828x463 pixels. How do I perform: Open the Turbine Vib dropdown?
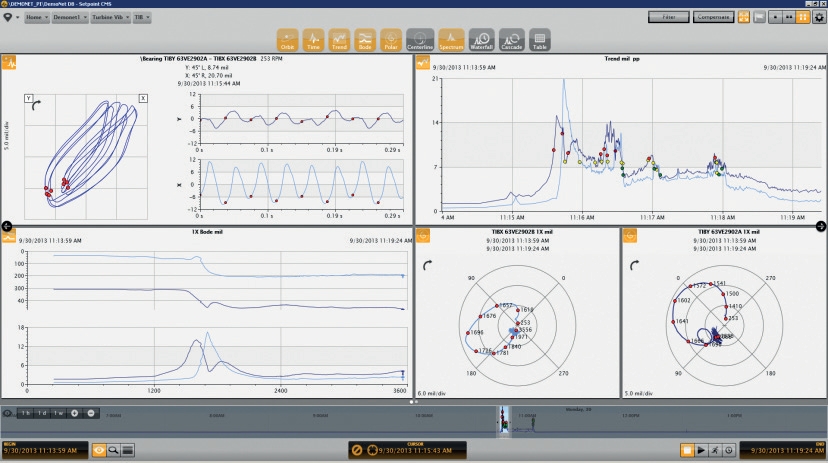[110, 17]
